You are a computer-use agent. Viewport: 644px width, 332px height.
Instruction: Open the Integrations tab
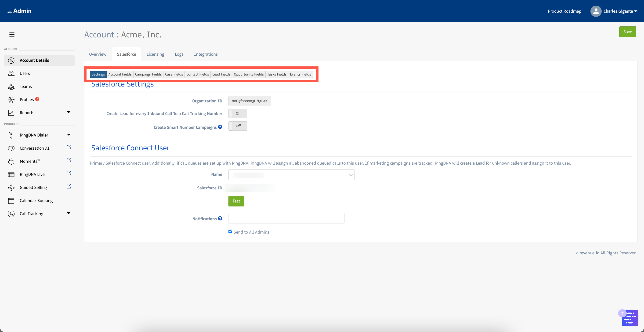click(206, 54)
